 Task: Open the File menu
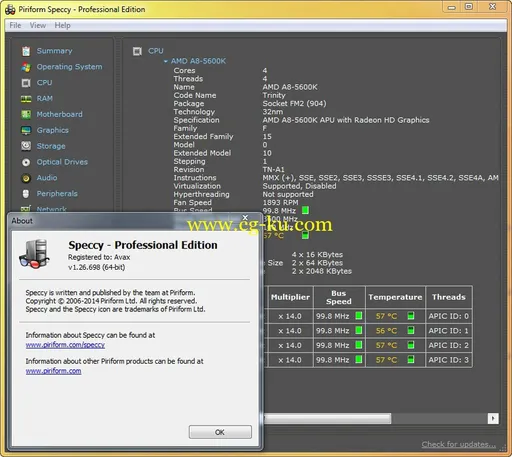point(15,25)
